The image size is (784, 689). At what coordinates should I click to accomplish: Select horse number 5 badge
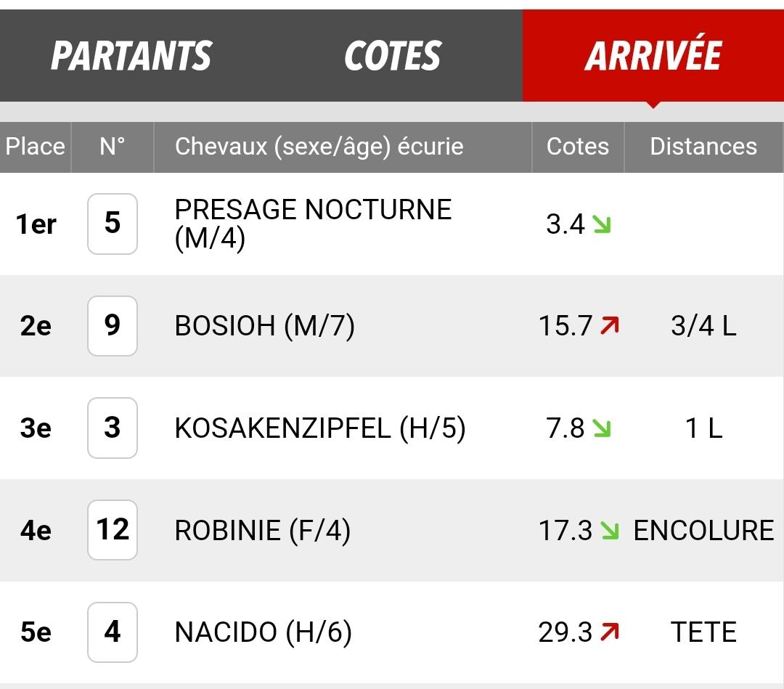(x=113, y=224)
